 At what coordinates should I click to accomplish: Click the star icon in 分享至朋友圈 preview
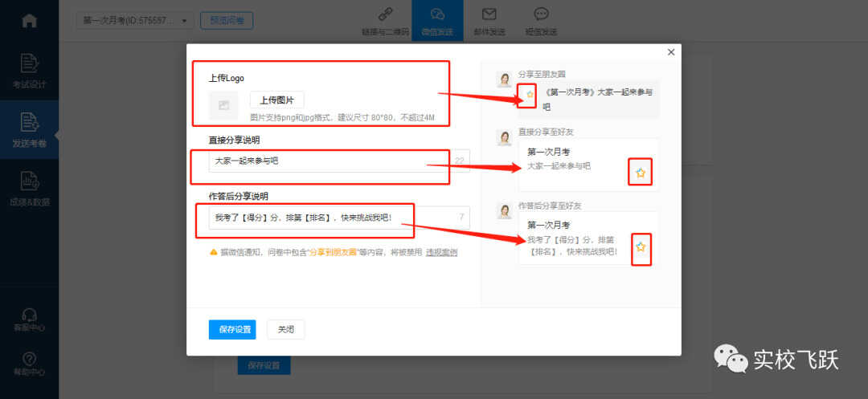coord(529,95)
